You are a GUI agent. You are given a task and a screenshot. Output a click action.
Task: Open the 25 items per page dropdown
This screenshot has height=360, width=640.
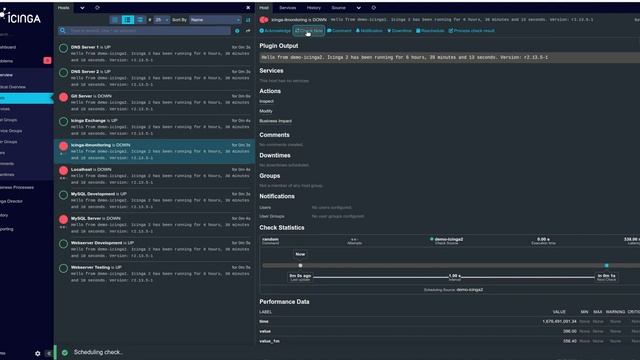click(161, 20)
